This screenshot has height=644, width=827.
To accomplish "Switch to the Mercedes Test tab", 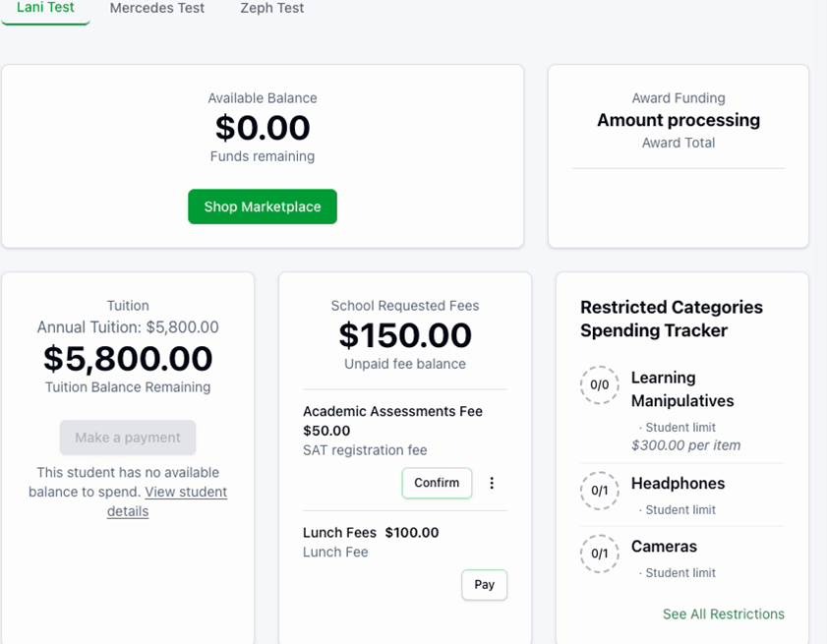I will tap(157, 8).
